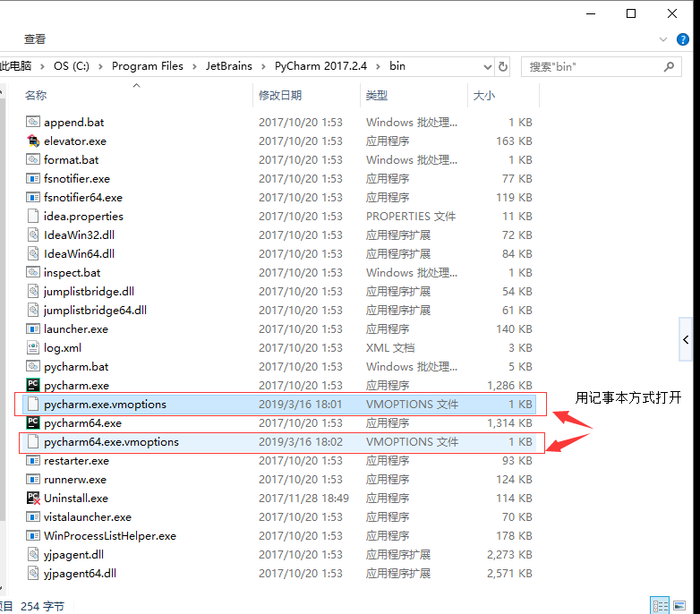Click the log.xml document icon
The height and width of the screenshot is (614, 700).
tap(33, 347)
